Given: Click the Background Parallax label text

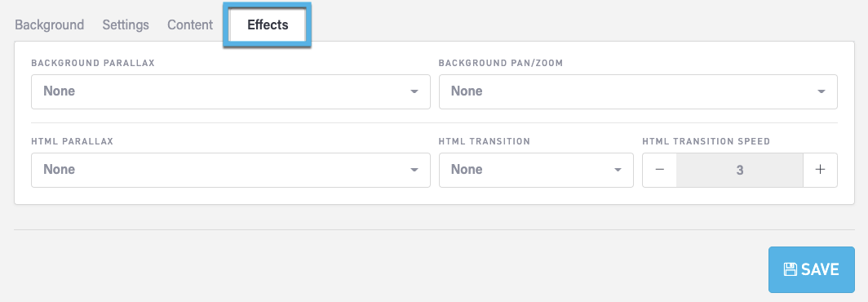Looking at the screenshot, I should point(93,63).
